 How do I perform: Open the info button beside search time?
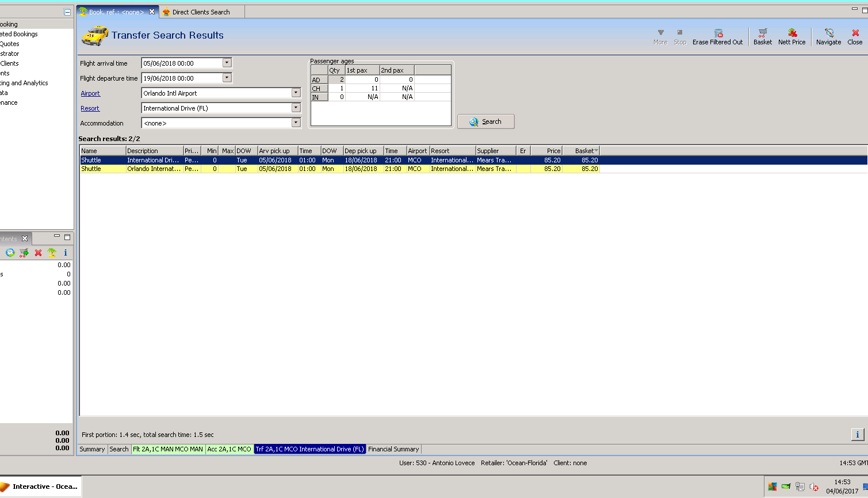point(857,435)
